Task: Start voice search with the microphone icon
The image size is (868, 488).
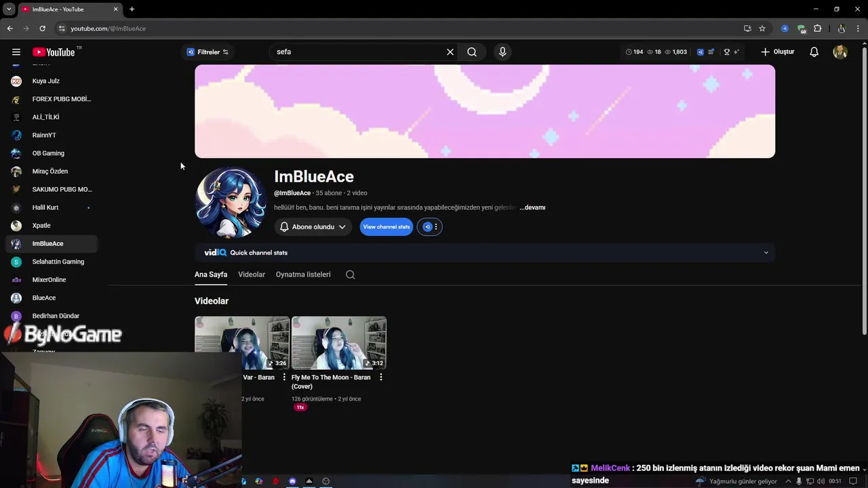Action: point(502,52)
